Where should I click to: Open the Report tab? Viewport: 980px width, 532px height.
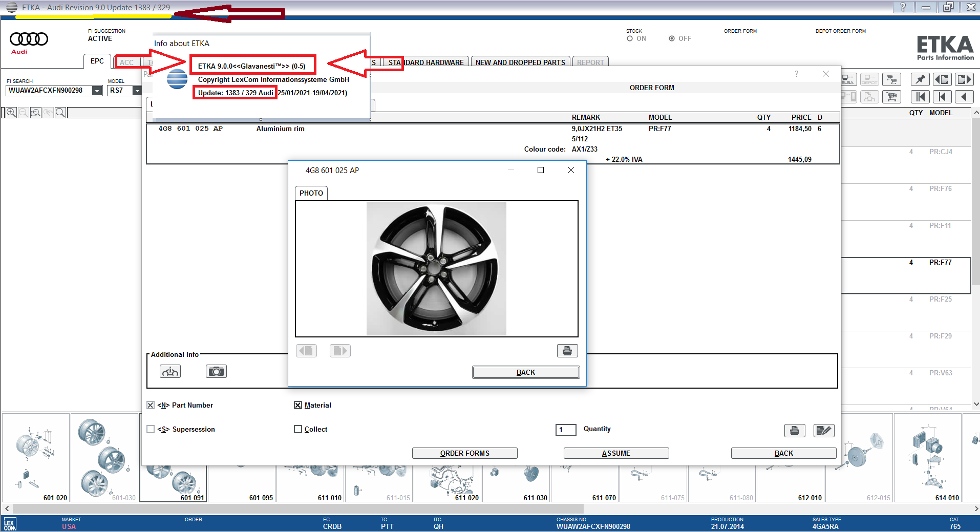[590, 62]
